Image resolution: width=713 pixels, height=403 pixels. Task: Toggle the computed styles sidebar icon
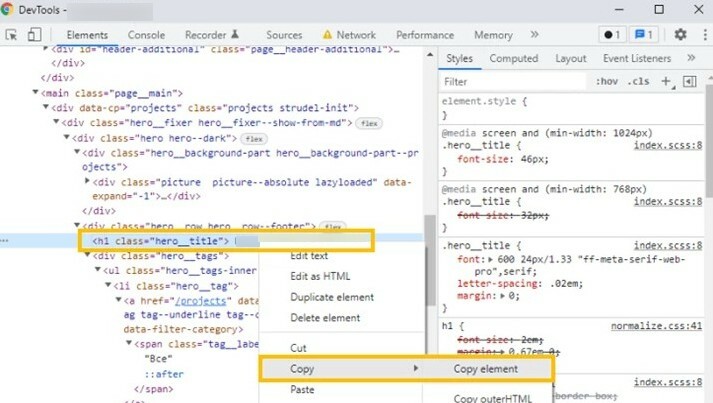pos(690,81)
